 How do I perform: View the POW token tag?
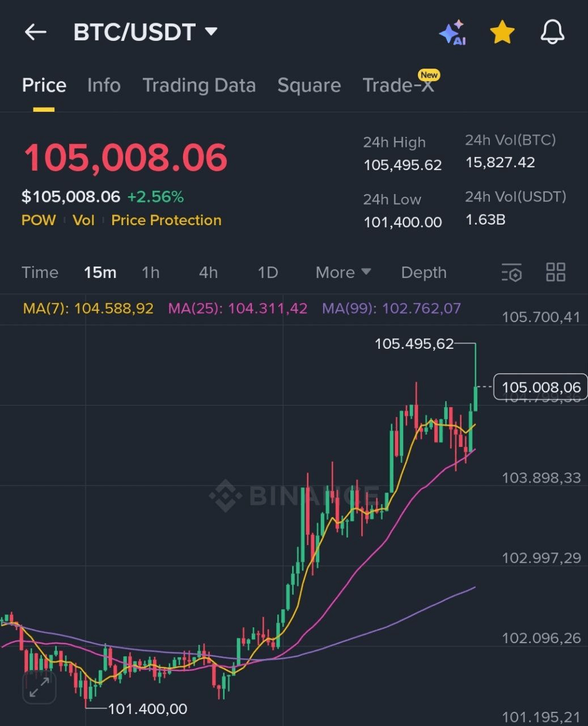click(x=37, y=220)
